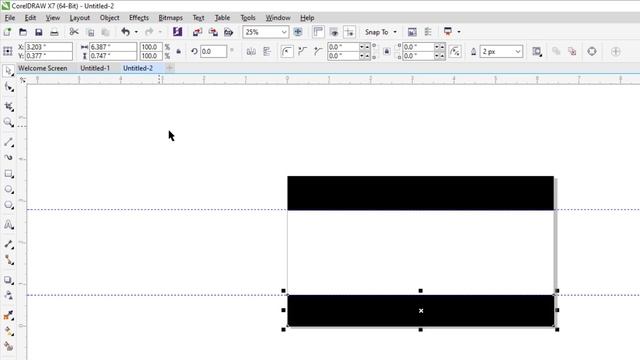The image size is (640, 360).
Task: Open a file with folder icon
Action: (x=23, y=32)
